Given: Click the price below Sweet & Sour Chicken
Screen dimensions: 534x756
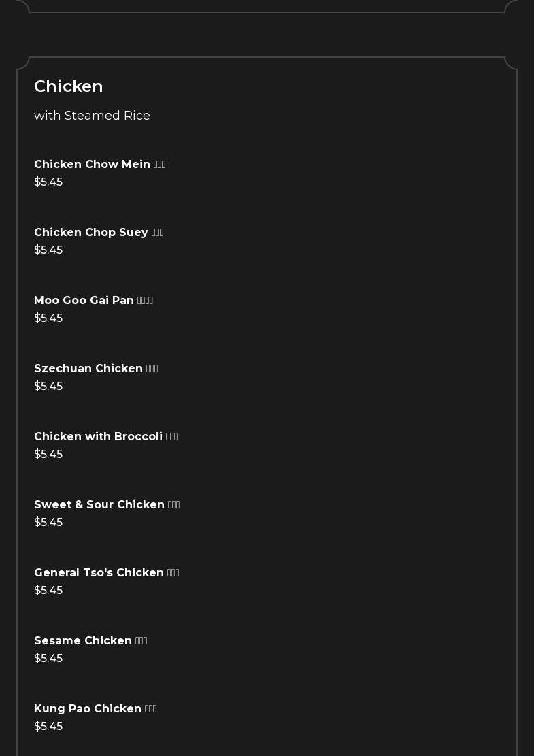Looking at the screenshot, I should [x=48, y=523].
